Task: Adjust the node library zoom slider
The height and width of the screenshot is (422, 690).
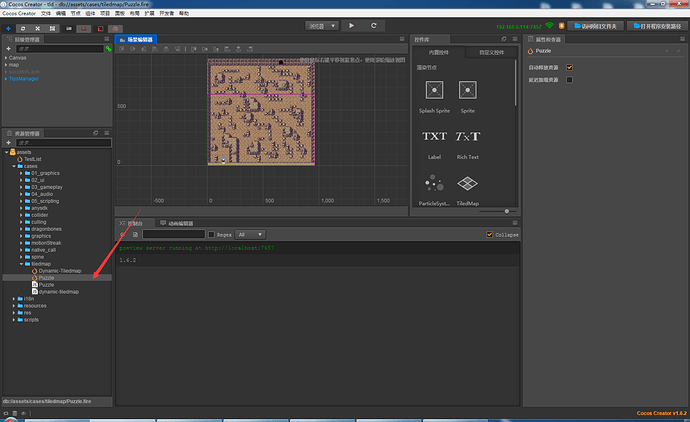Action: (x=507, y=211)
